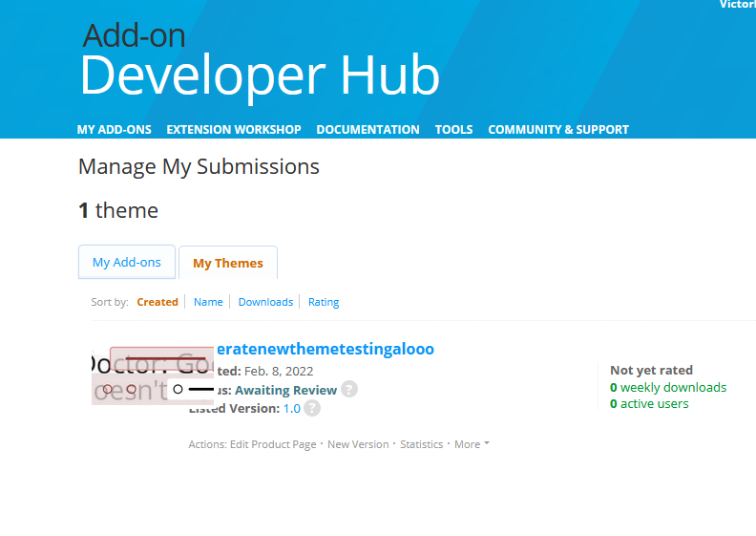
Task: Click the 0 active users text
Action: (x=649, y=404)
